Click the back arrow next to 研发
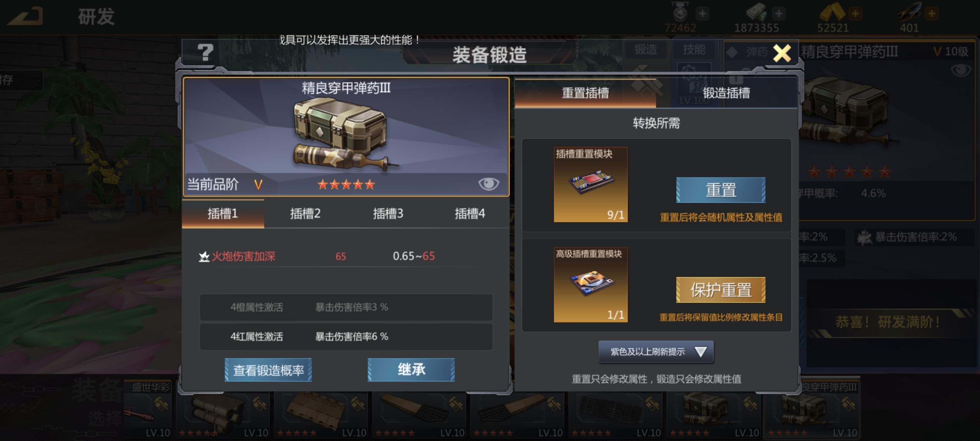980x441 pixels. pyautogui.click(x=26, y=16)
